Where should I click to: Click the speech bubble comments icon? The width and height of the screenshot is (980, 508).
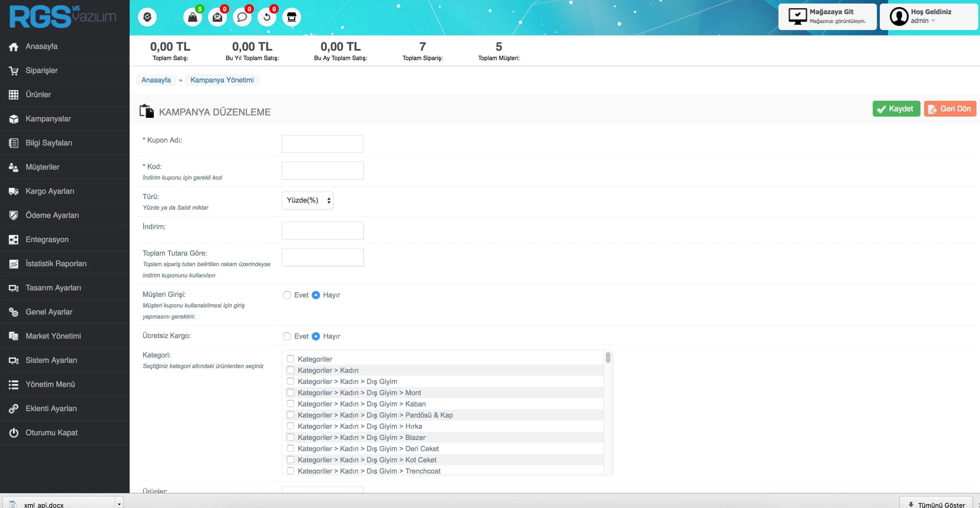pos(242,17)
